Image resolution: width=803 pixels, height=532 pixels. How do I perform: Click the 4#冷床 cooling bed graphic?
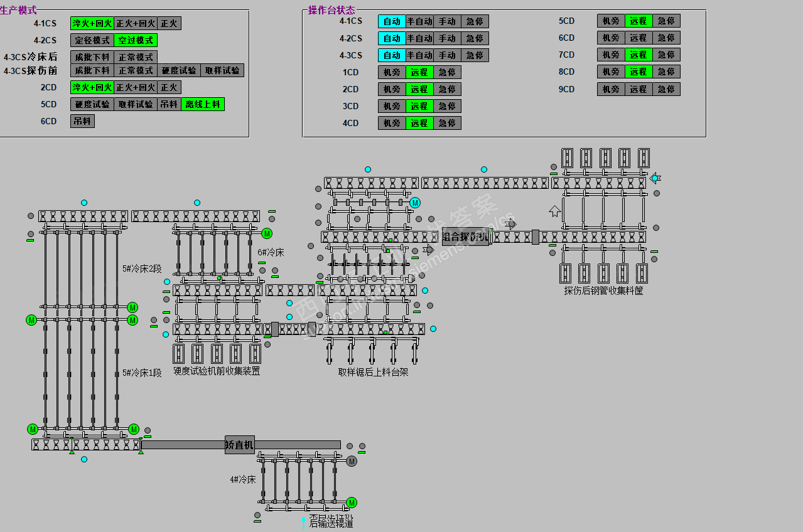tap(299, 481)
